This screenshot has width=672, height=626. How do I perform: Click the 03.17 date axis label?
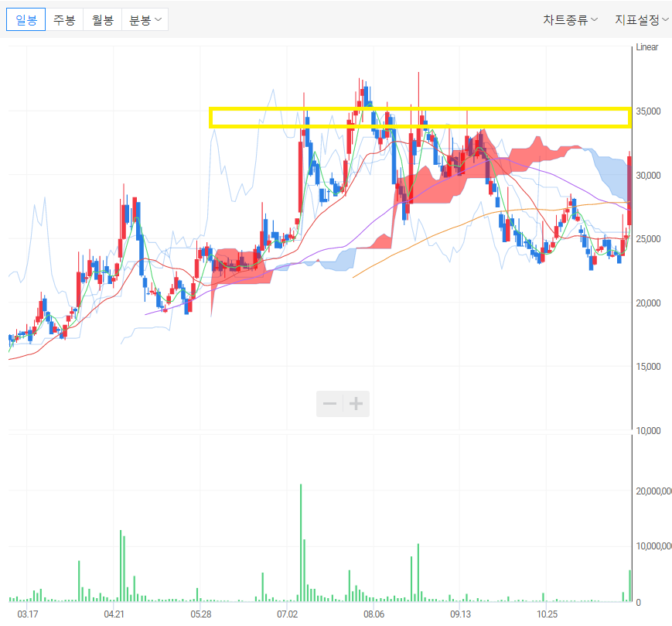pos(27,614)
